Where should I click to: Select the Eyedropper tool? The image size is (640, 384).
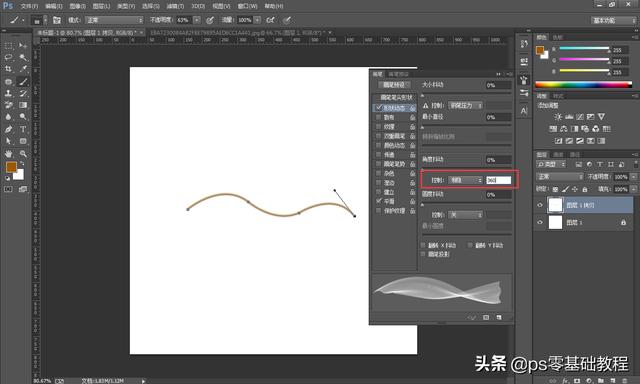pos(23,69)
